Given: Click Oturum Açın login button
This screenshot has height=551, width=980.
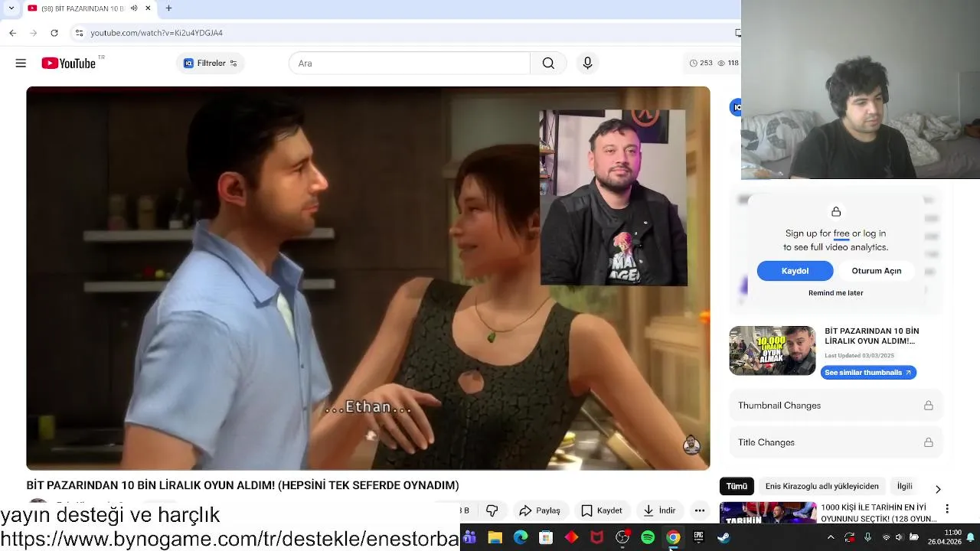Looking at the screenshot, I should coord(876,271).
